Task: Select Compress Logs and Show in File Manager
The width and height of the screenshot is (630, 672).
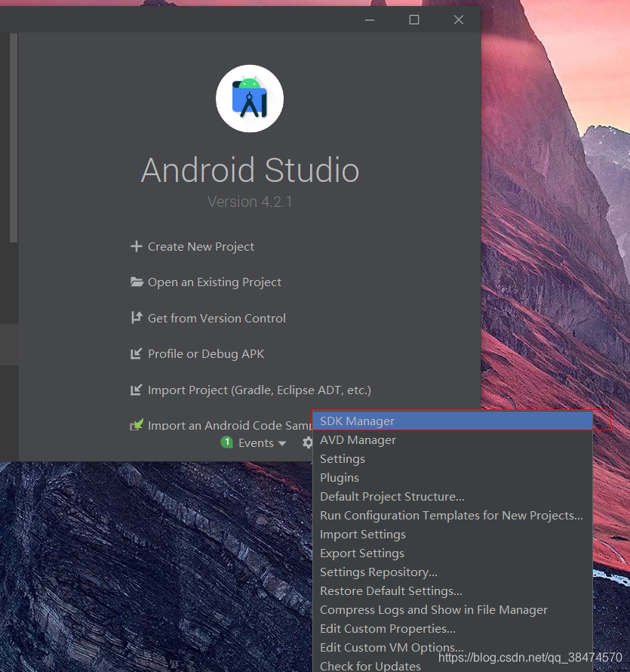Action: 453,609
